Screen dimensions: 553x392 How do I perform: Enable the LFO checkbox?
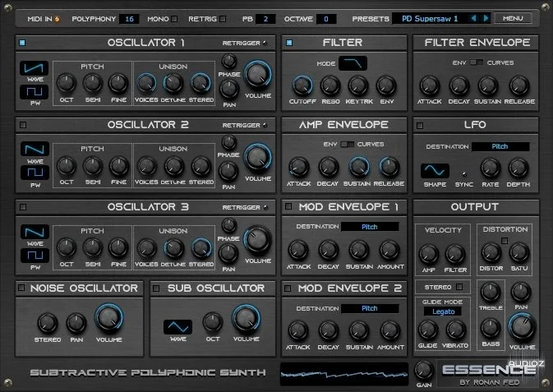(x=420, y=125)
